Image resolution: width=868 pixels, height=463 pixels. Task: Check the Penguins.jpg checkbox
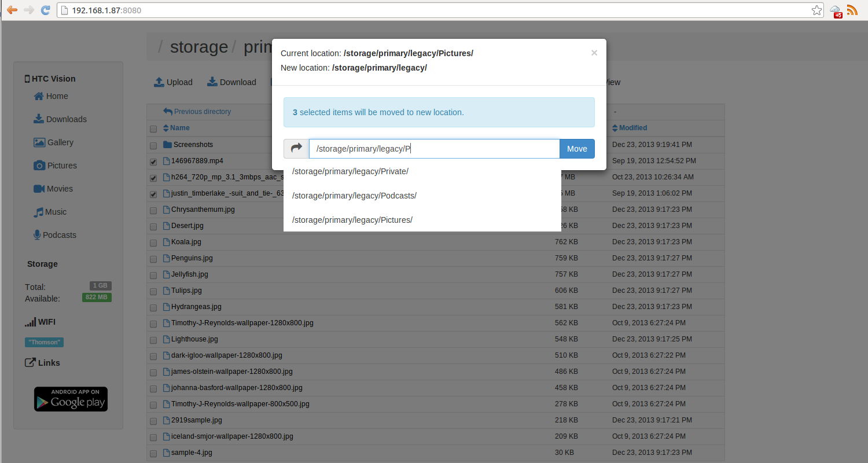pos(153,259)
